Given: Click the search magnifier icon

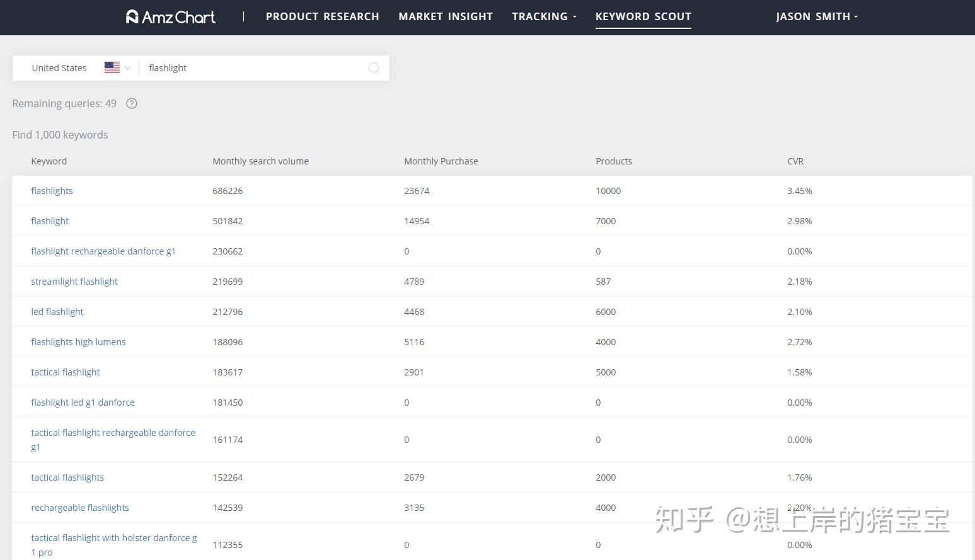Looking at the screenshot, I should (x=374, y=68).
